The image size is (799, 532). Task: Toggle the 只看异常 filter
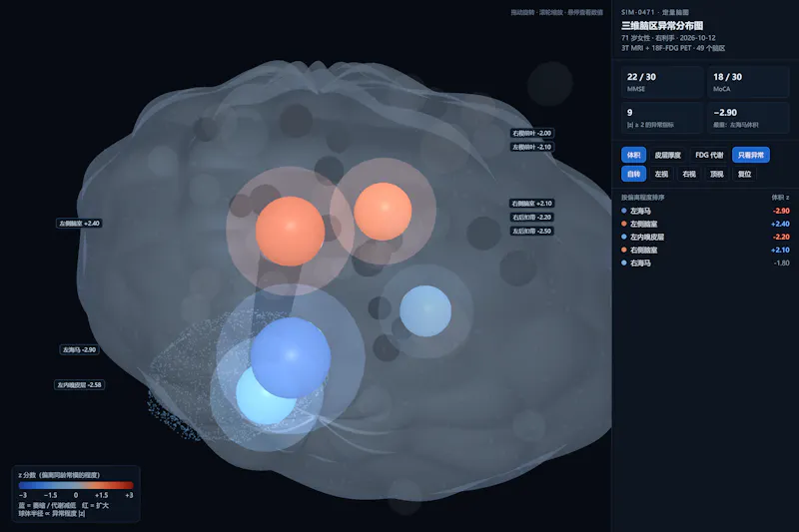(x=751, y=155)
